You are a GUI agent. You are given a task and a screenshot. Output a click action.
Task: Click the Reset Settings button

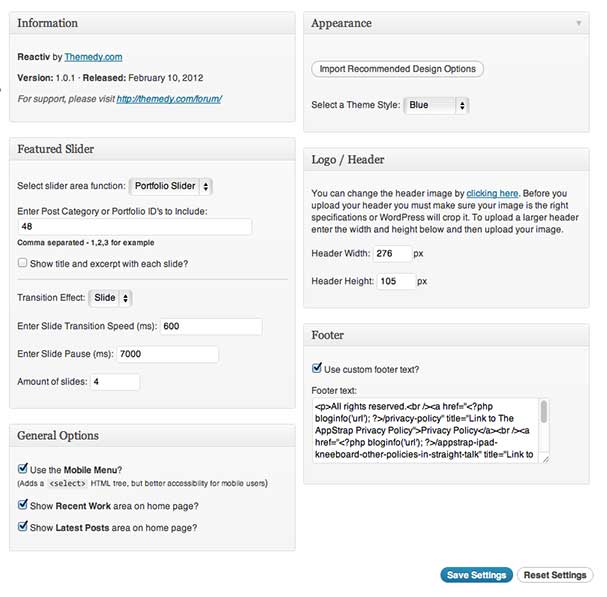point(555,575)
